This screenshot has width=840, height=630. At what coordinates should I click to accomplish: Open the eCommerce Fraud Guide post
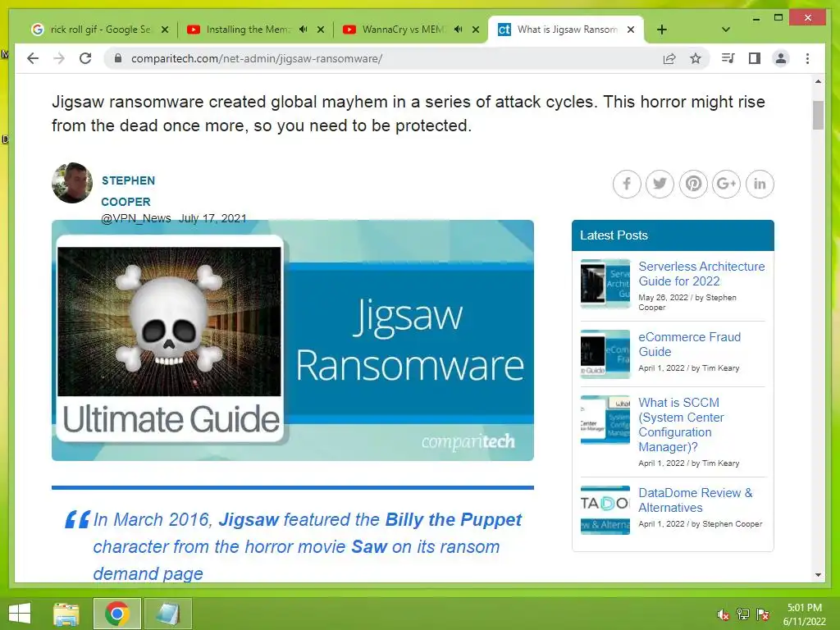(689, 345)
